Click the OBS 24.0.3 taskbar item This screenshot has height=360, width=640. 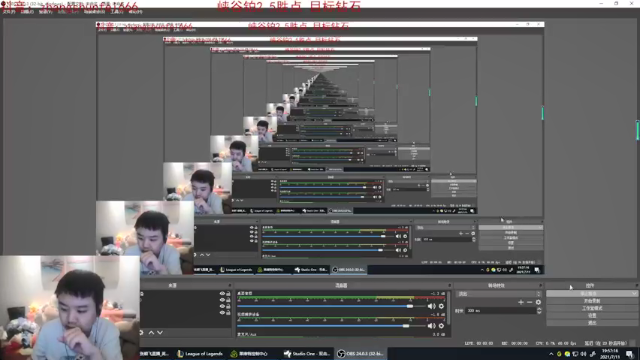[360, 353]
